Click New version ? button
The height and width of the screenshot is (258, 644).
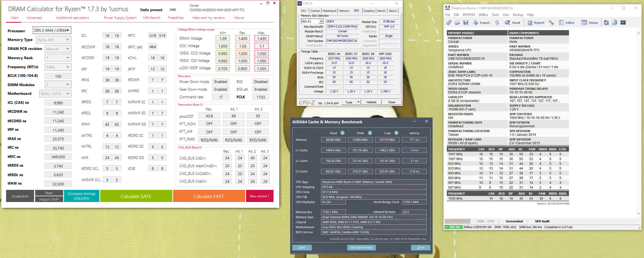click(x=260, y=196)
